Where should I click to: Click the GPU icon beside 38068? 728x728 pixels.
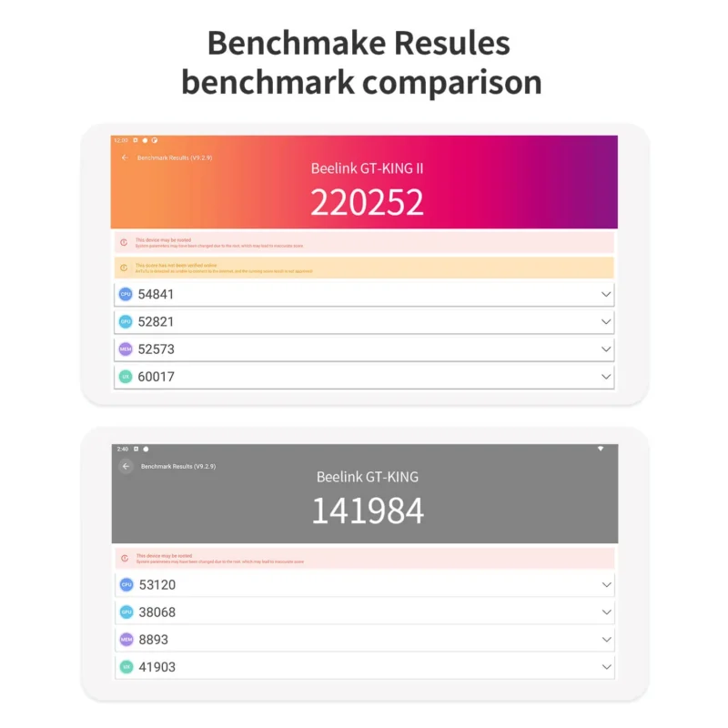click(126, 612)
